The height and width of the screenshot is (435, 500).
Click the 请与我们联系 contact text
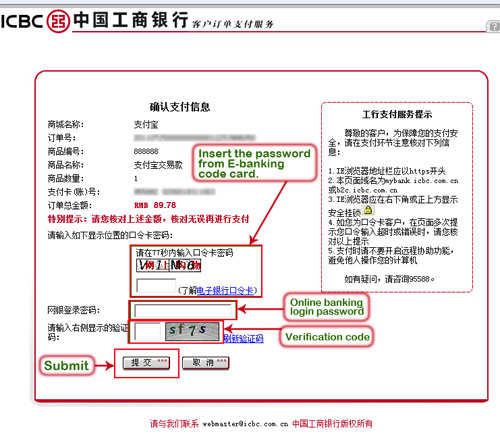tap(174, 424)
